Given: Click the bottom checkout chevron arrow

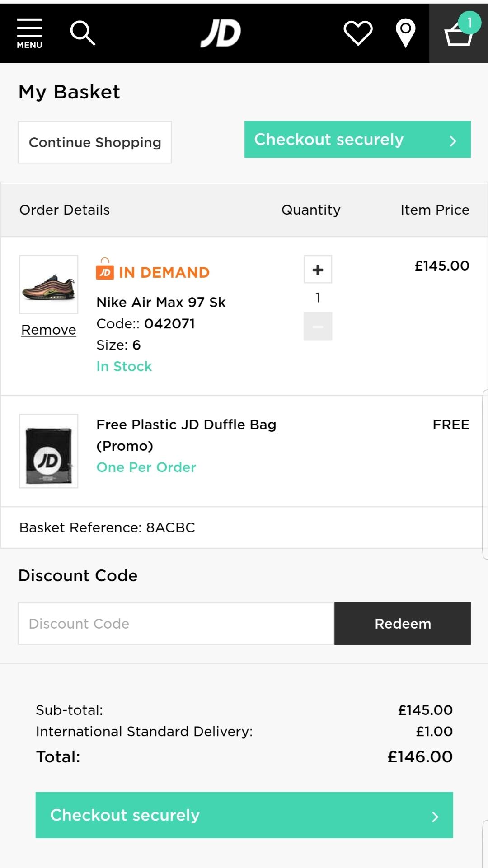Looking at the screenshot, I should pos(435,817).
